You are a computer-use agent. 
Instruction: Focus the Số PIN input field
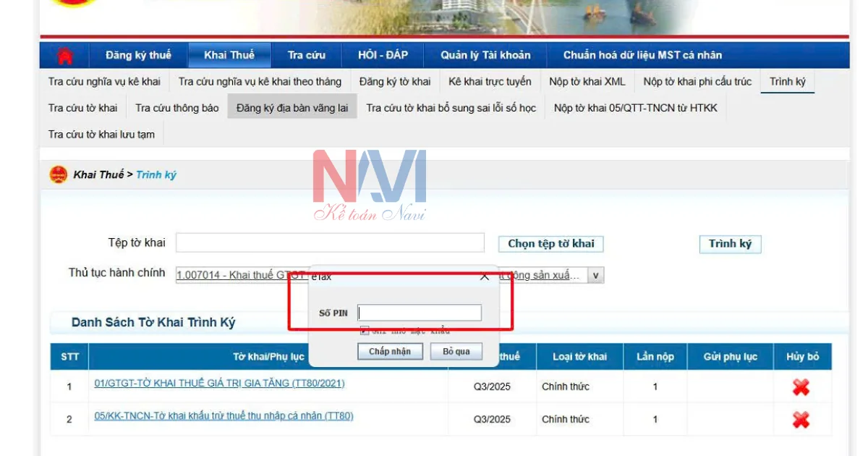420,313
